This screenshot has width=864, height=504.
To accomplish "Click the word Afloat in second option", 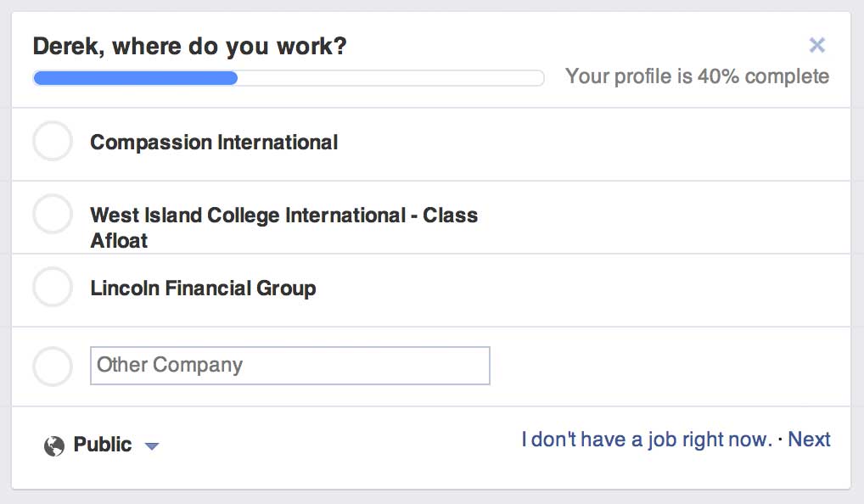I will (119, 241).
